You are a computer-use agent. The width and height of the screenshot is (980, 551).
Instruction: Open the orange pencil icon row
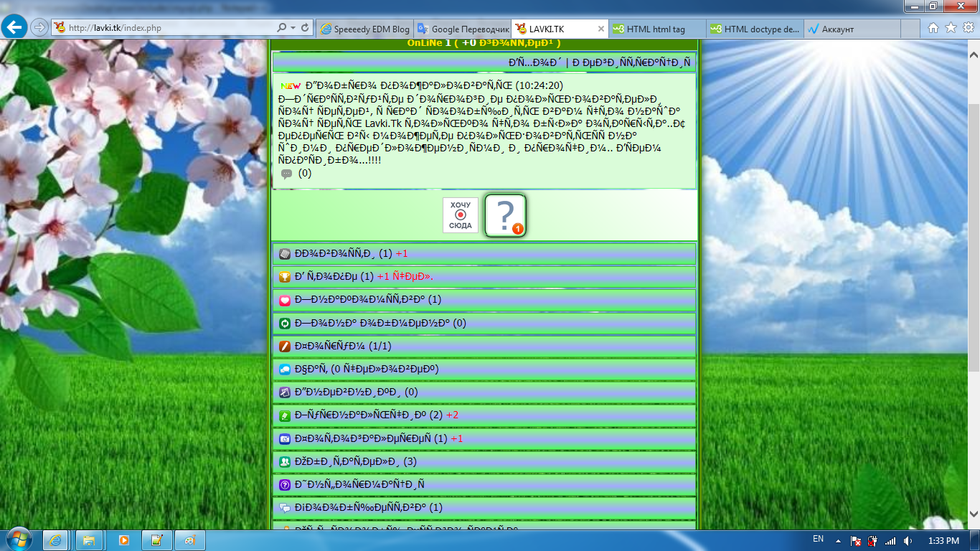[484, 346]
